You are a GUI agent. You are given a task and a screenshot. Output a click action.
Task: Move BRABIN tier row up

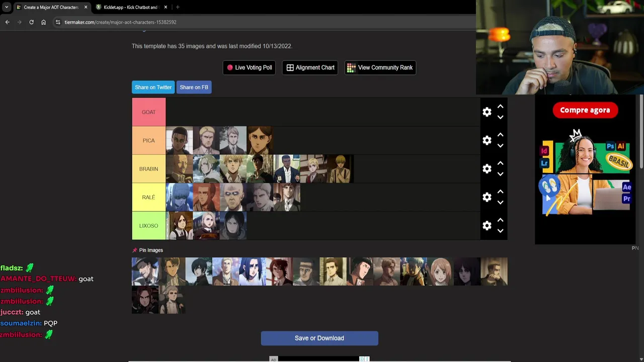point(500,163)
